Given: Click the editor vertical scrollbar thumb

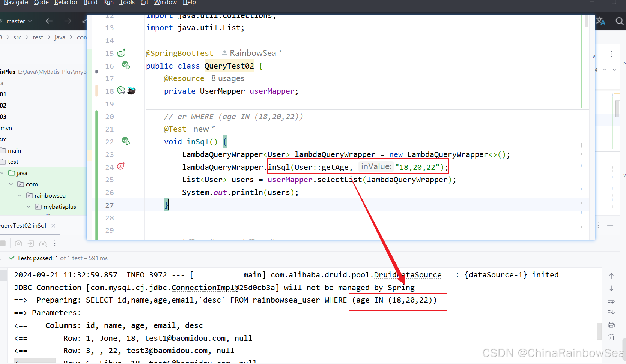Looking at the screenshot, I should tap(617, 109).
